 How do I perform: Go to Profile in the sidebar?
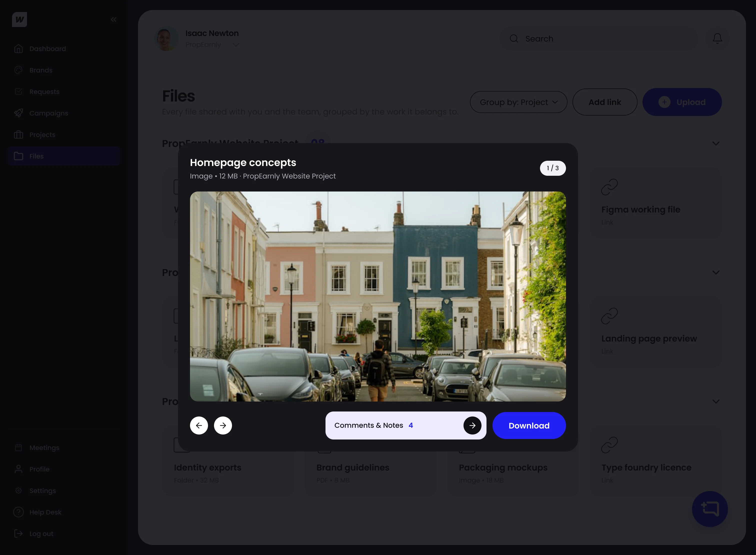(64, 469)
